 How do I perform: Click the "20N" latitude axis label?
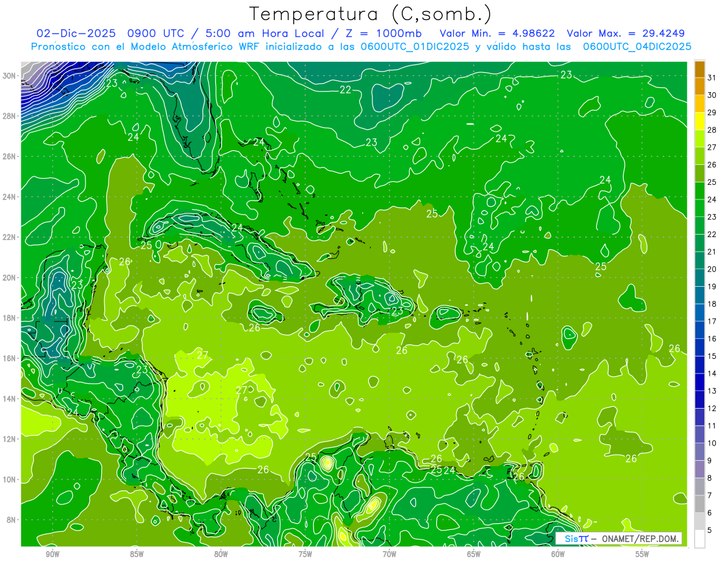tap(9, 278)
